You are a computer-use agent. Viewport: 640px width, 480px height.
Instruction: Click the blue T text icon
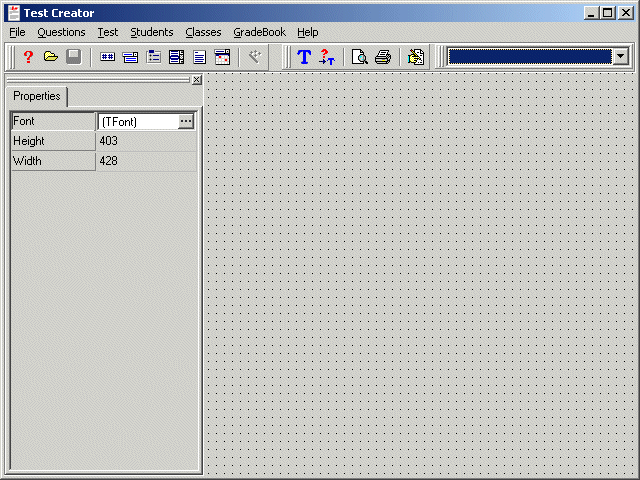(304, 57)
